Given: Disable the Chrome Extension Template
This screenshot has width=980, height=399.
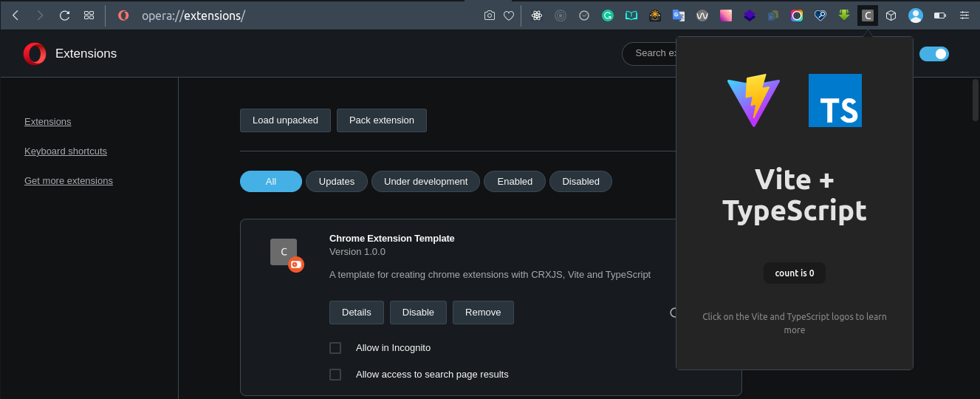Looking at the screenshot, I should point(418,313).
